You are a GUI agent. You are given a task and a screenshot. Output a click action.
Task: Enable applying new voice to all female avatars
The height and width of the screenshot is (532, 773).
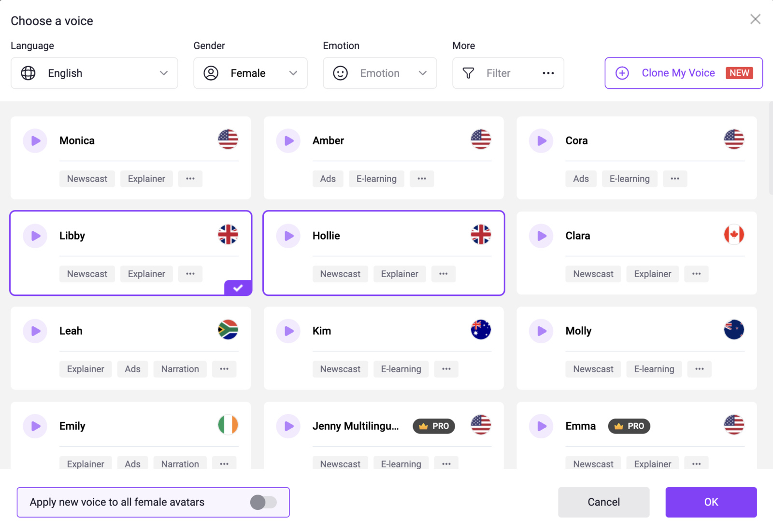tap(263, 502)
